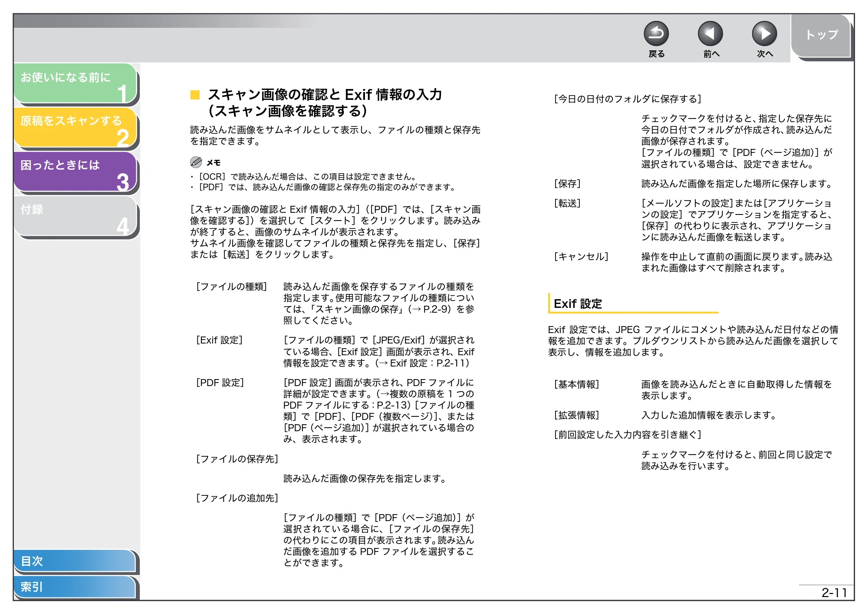Screen dimensions: 868x614
Task: Click the term [ファイルの追加先]
Action: point(237,498)
